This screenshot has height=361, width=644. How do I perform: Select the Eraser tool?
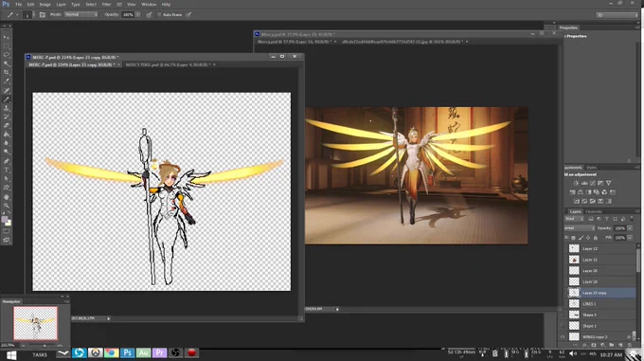[x=7, y=126]
